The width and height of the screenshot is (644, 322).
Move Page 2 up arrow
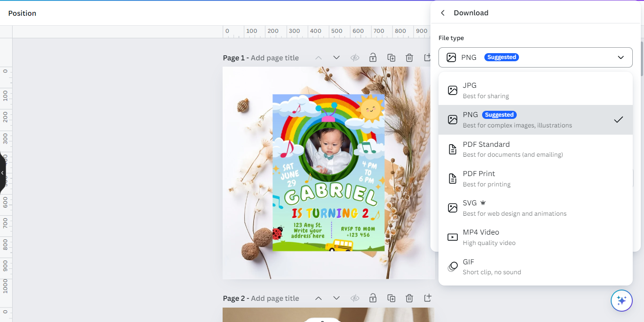click(318, 298)
